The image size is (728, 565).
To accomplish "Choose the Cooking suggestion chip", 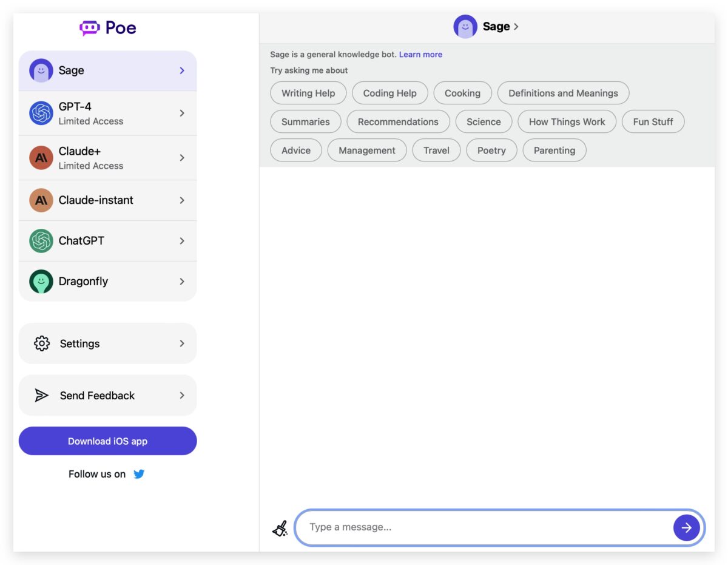I will pyautogui.click(x=462, y=93).
